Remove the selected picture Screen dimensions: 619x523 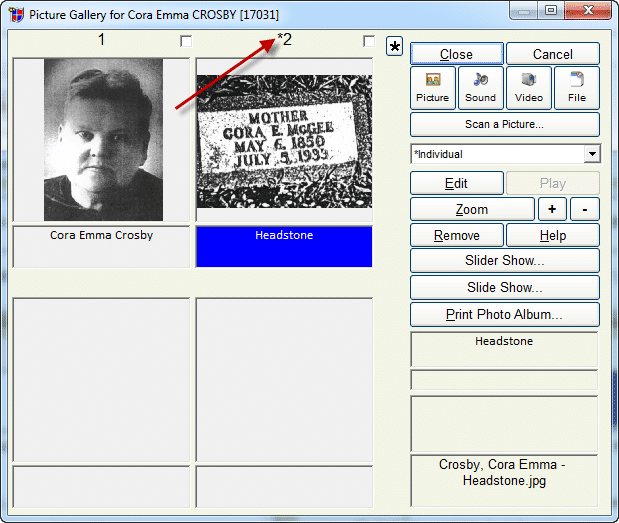pyautogui.click(x=456, y=236)
